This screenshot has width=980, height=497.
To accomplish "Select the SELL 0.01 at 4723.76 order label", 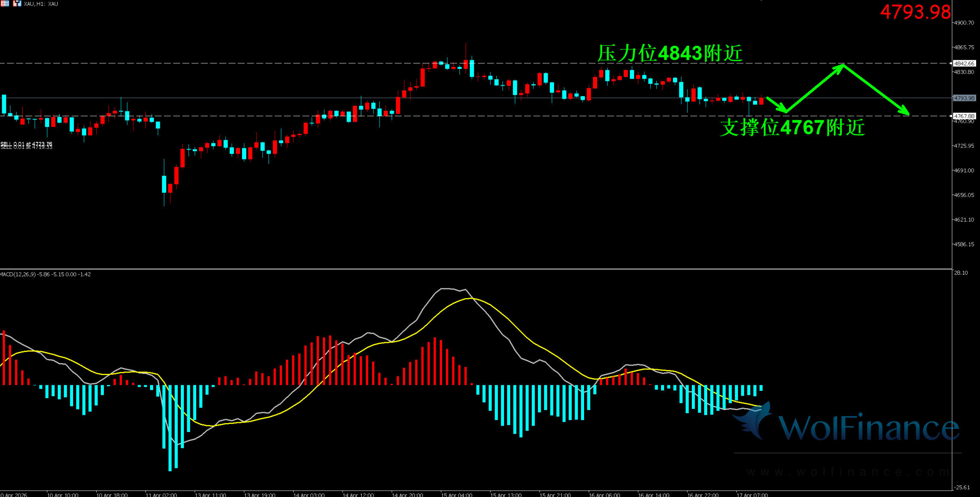I will [x=27, y=144].
